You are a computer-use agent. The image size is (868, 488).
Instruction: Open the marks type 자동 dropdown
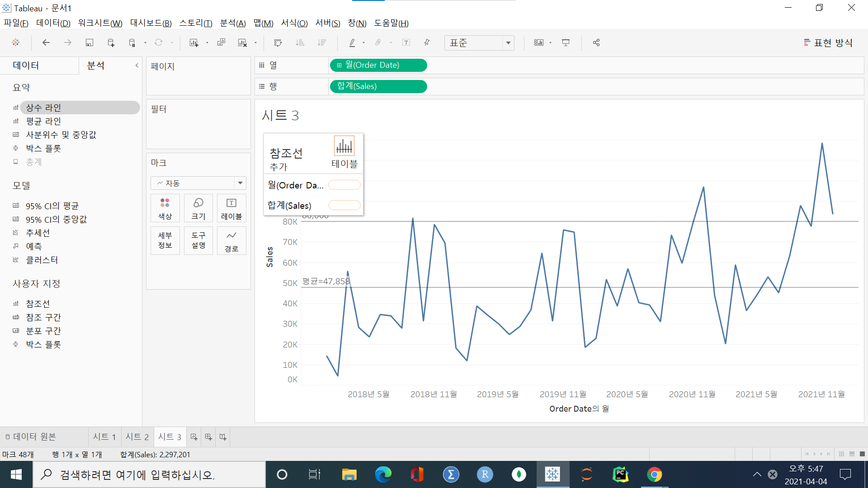[198, 183]
